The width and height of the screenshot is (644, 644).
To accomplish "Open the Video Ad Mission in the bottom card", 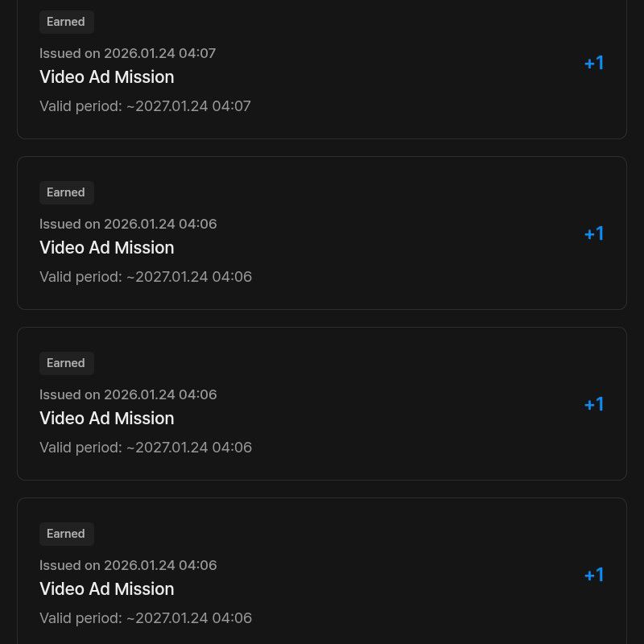I will pos(106,589).
